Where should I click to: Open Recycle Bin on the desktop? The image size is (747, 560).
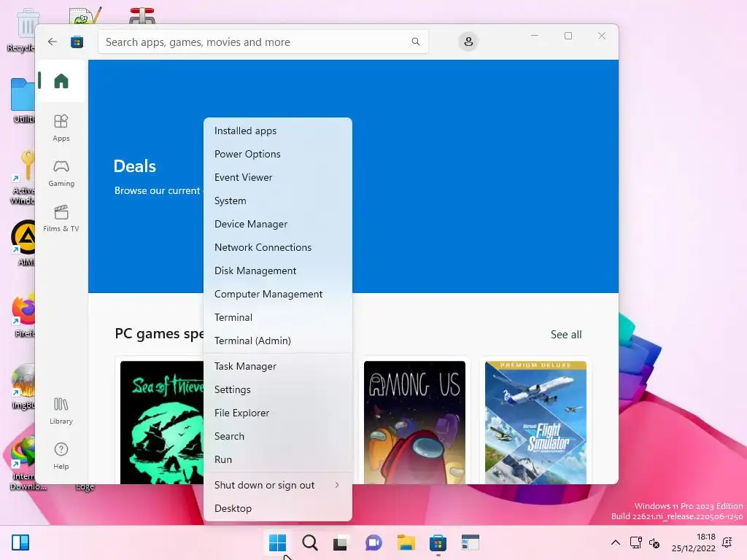click(23, 30)
